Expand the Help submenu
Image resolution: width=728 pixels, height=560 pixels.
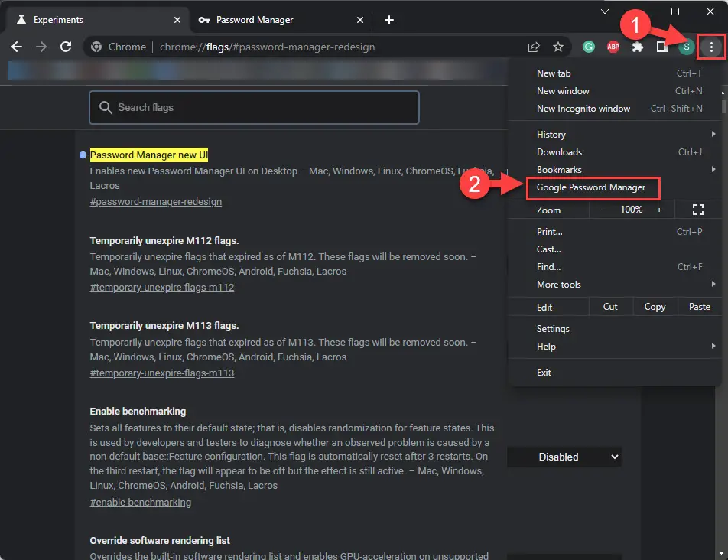(x=615, y=347)
